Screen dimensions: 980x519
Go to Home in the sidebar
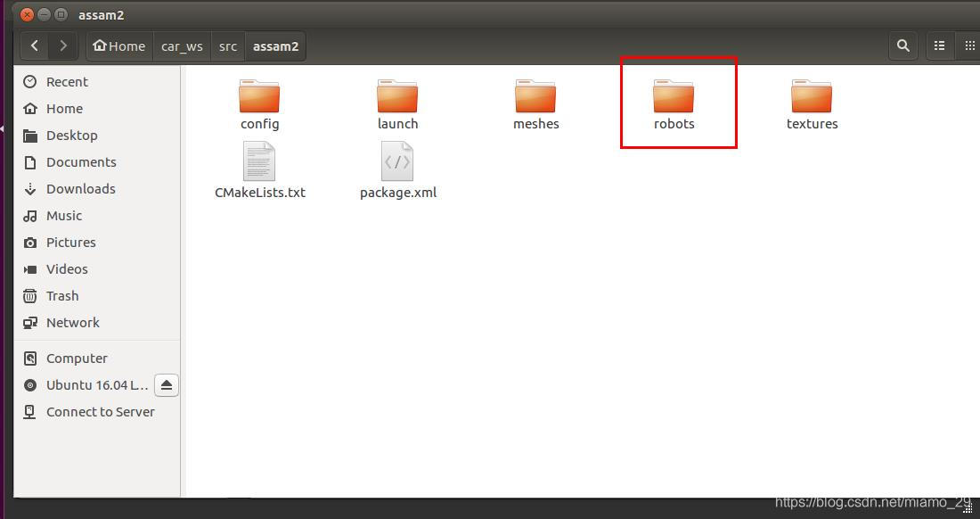click(97, 109)
